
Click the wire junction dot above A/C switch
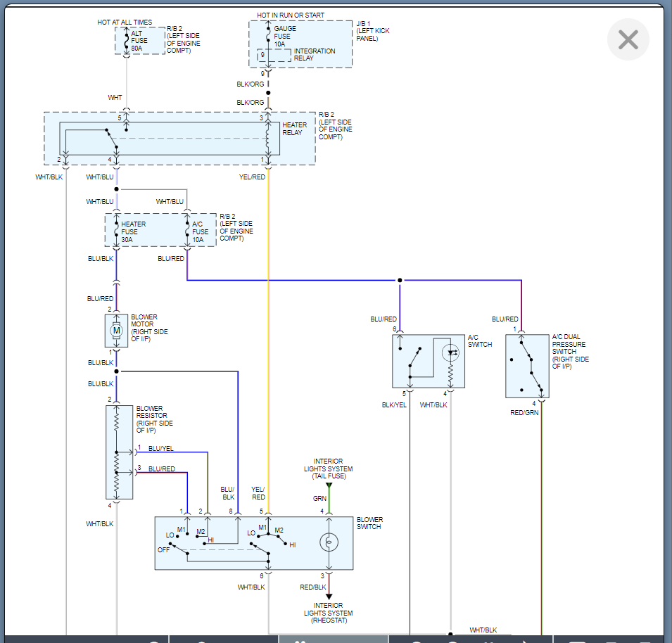(400, 280)
